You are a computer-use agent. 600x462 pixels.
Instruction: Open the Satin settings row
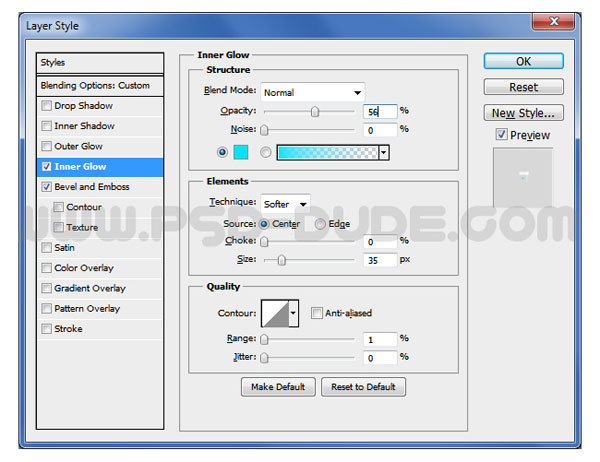click(100, 248)
